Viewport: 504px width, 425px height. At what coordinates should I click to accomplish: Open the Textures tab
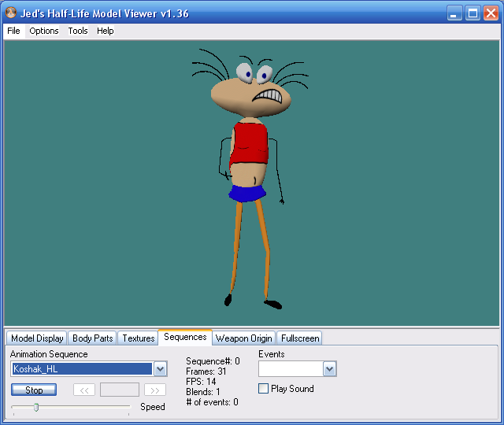[x=139, y=338]
